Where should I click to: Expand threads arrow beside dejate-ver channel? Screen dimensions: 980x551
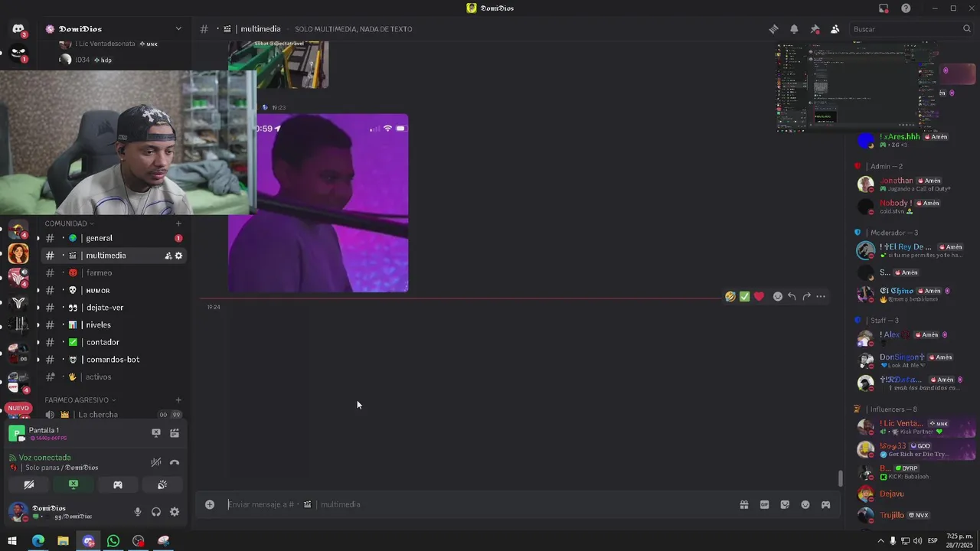coord(38,308)
